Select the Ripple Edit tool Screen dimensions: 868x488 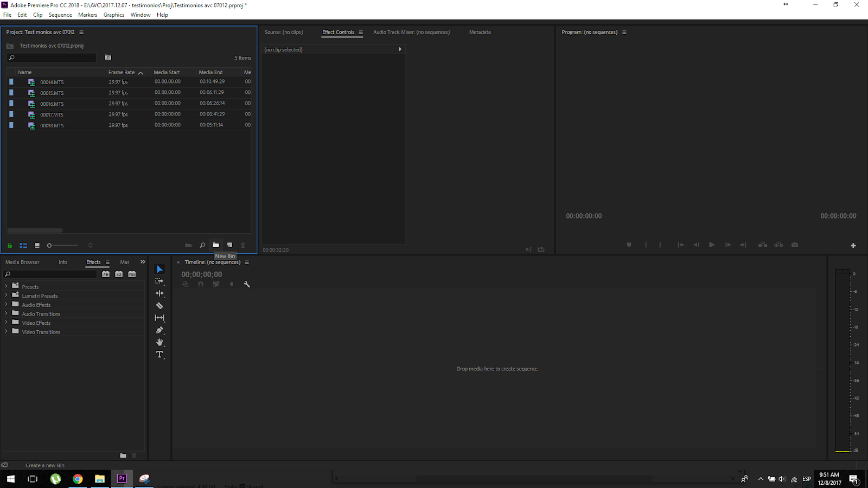point(159,293)
